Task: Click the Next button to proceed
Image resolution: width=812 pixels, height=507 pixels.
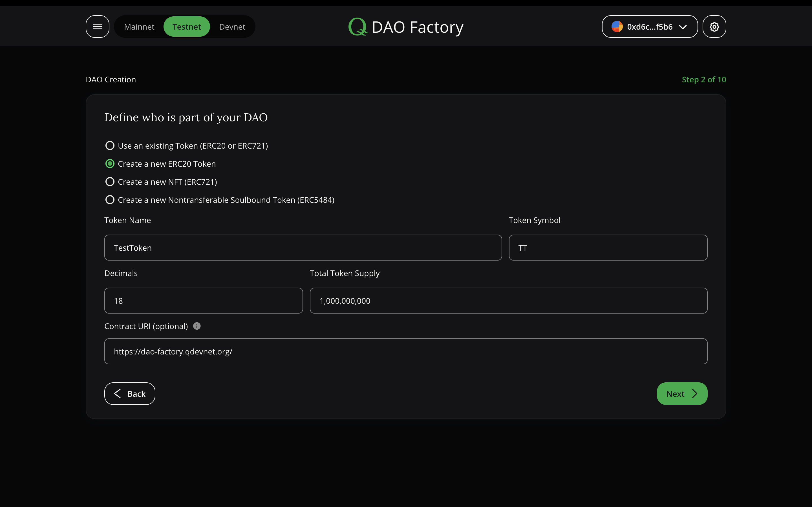Action: point(682,393)
